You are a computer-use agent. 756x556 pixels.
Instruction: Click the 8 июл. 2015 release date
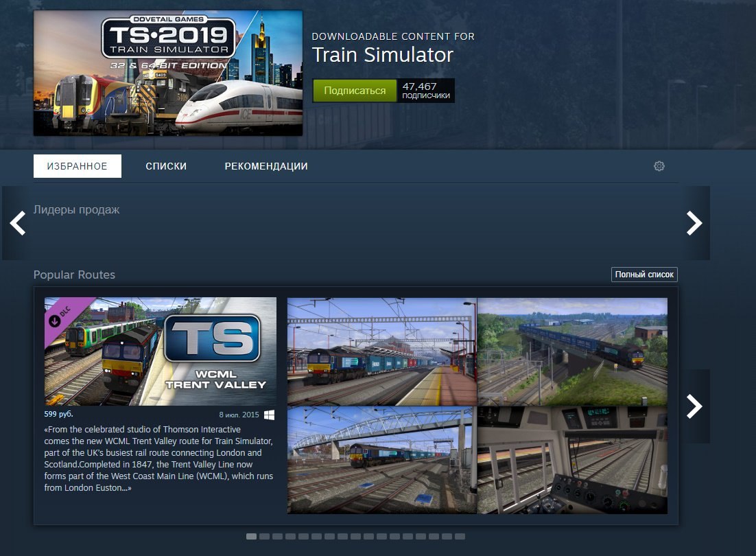point(239,415)
